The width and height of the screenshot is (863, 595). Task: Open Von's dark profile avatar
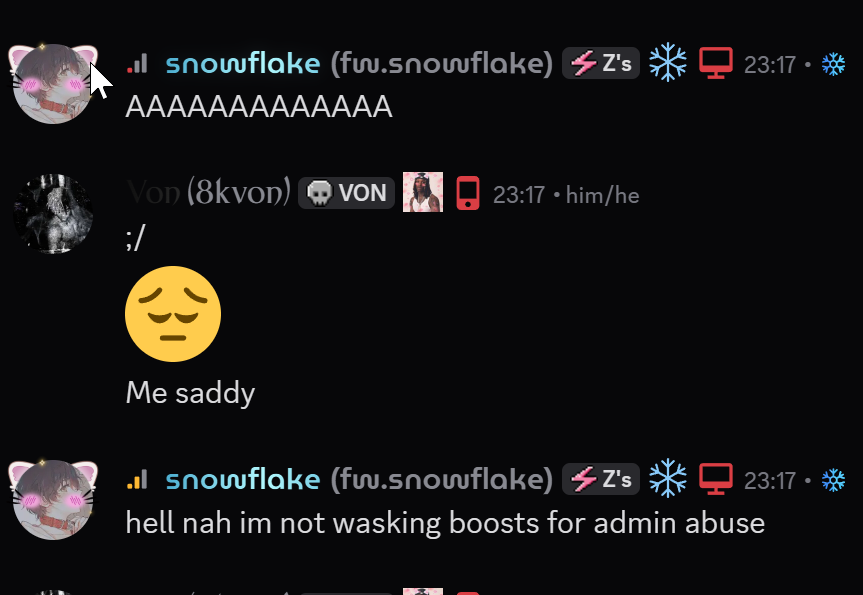tap(53, 214)
